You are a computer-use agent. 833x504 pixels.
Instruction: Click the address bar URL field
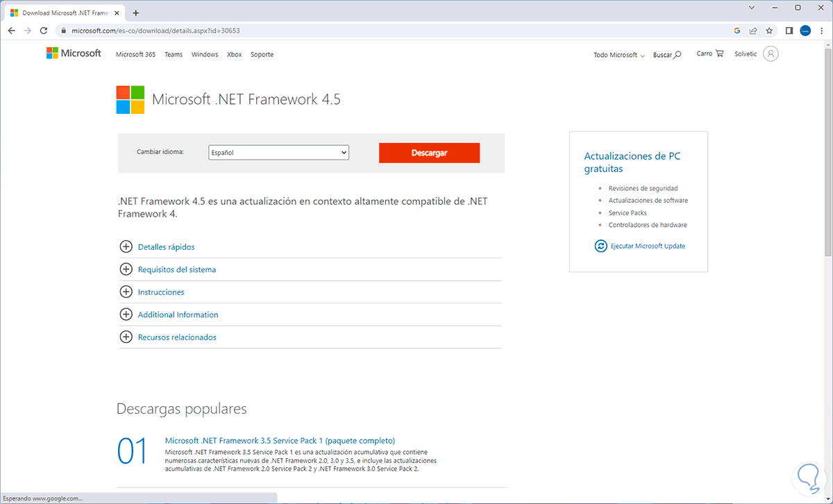396,31
